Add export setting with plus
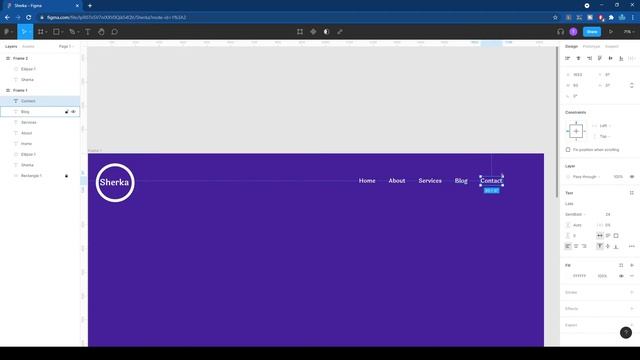 (x=632, y=325)
